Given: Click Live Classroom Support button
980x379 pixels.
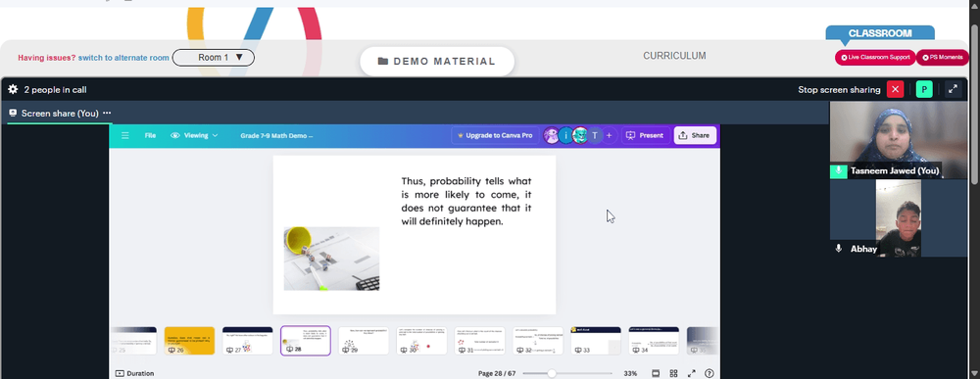Looking at the screenshot, I should 875,58.
